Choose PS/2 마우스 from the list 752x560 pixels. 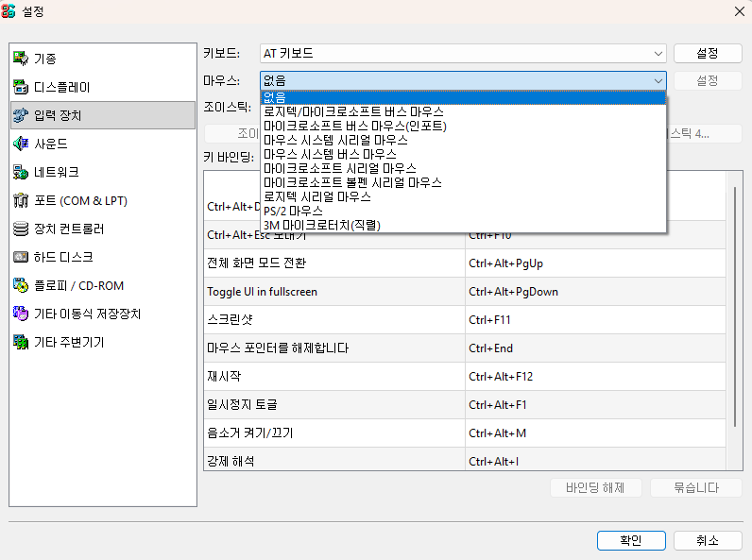pyautogui.click(x=294, y=211)
